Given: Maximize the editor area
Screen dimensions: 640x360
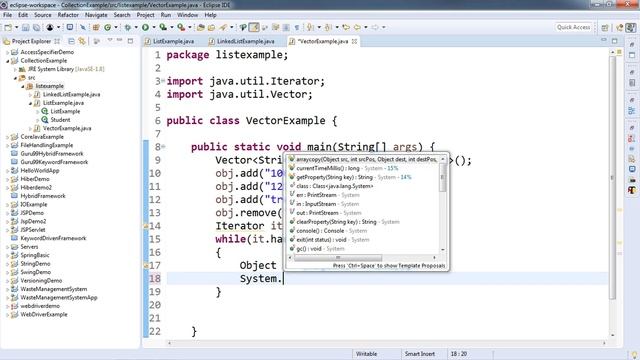Looking at the screenshot, I should coord(615,41).
